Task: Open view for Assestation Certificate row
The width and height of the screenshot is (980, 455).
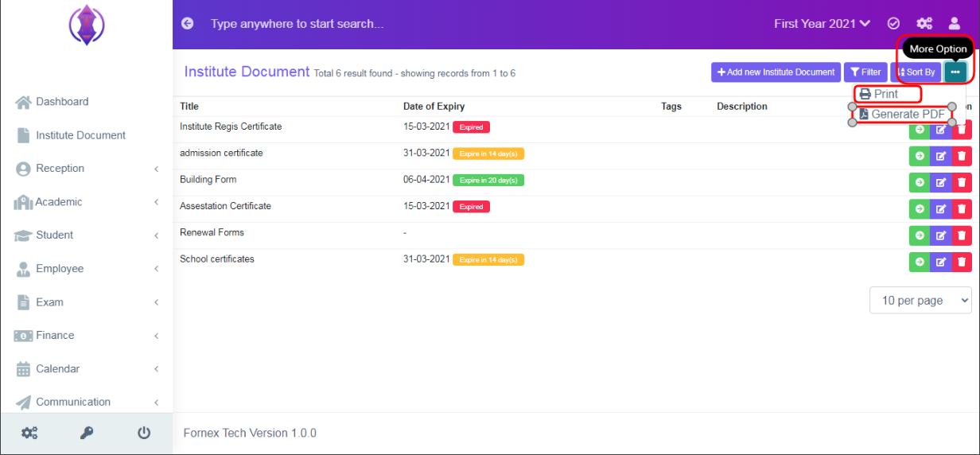Action: click(x=920, y=208)
